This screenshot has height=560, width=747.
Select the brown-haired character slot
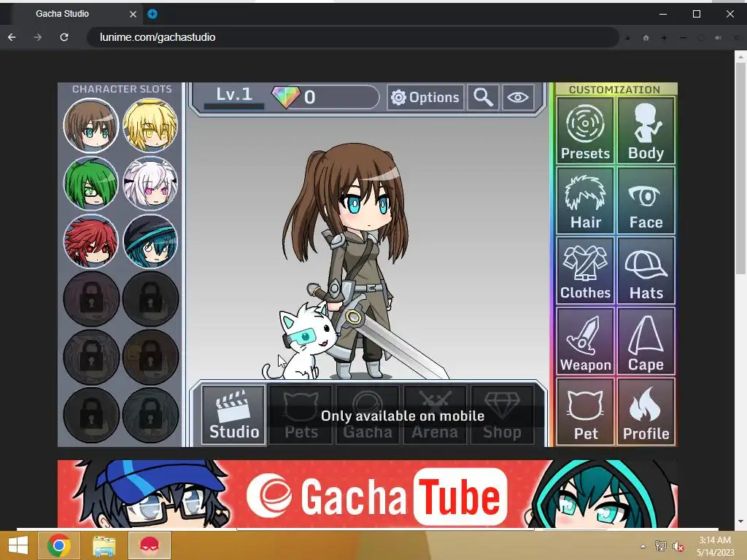(90, 125)
